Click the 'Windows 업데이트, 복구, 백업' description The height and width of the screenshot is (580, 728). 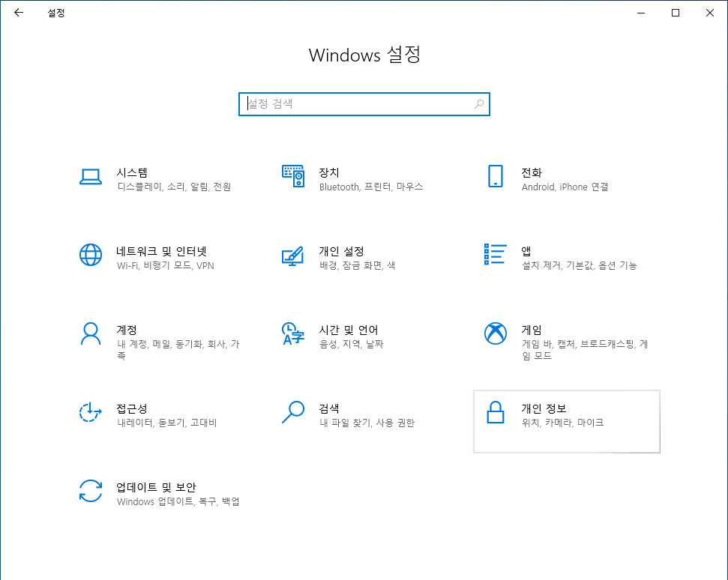(x=178, y=501)
